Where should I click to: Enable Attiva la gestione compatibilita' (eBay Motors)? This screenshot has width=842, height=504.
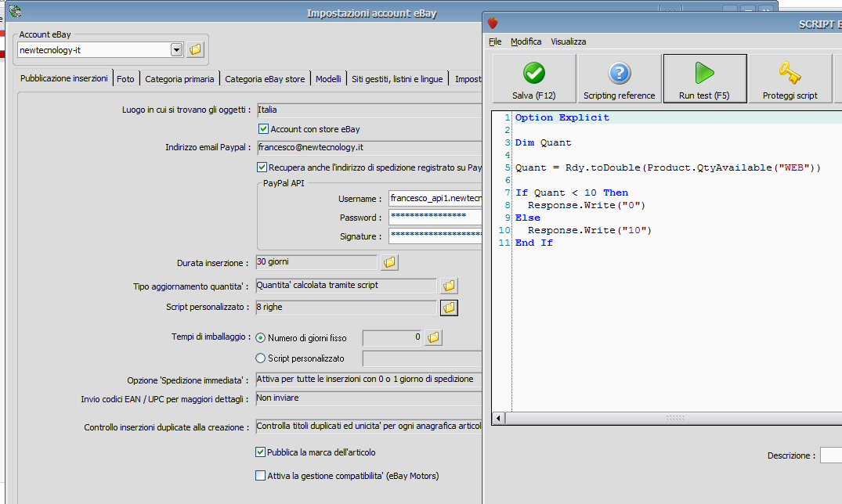261,476
